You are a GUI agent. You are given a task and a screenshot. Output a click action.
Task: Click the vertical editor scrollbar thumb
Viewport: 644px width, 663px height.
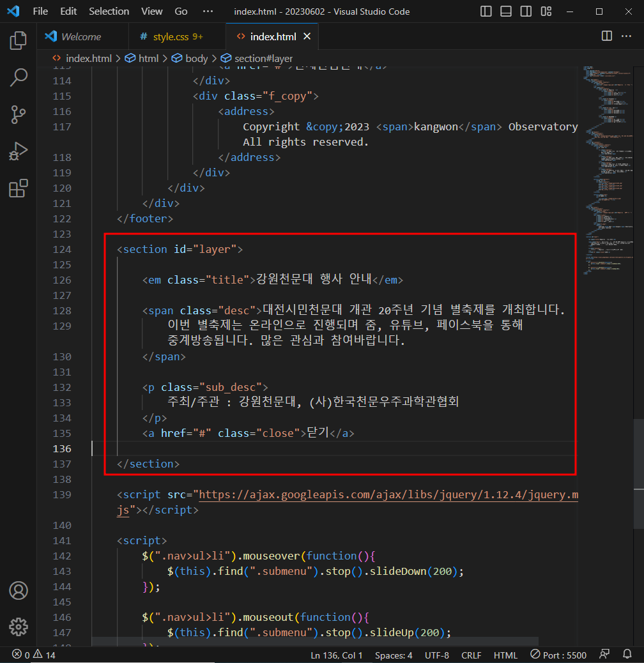point(638,473)
